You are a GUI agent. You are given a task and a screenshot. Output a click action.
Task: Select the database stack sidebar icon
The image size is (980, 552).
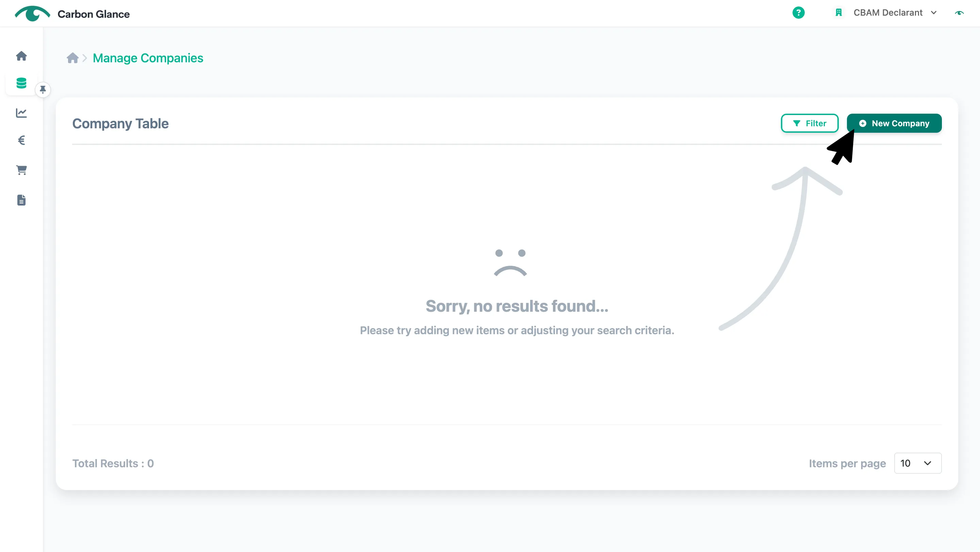(21, 83)
